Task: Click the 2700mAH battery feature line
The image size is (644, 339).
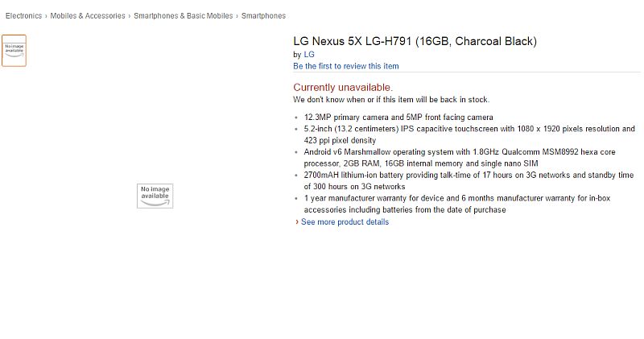Action: tap(469, 180)
